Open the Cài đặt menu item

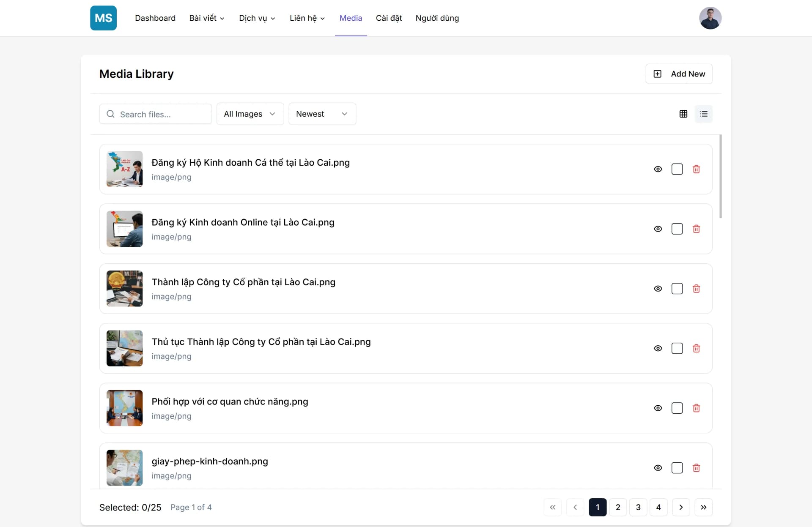click(x=389, y=18)
